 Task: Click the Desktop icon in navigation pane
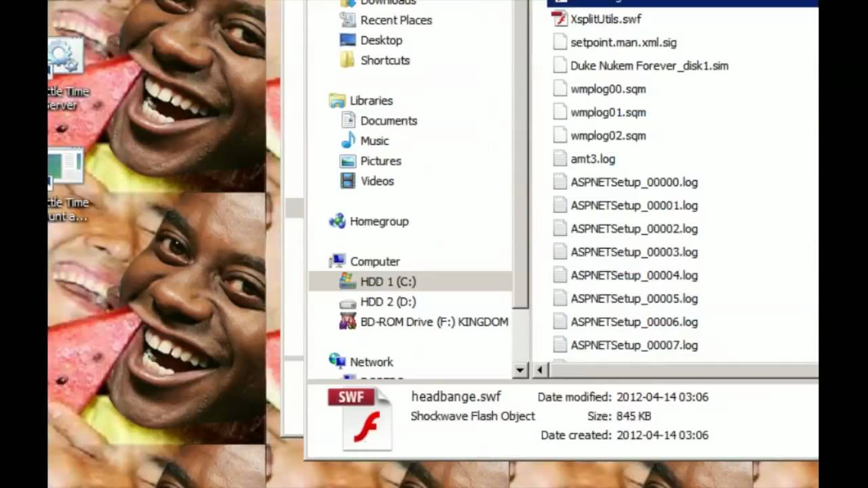click(348, 40)
